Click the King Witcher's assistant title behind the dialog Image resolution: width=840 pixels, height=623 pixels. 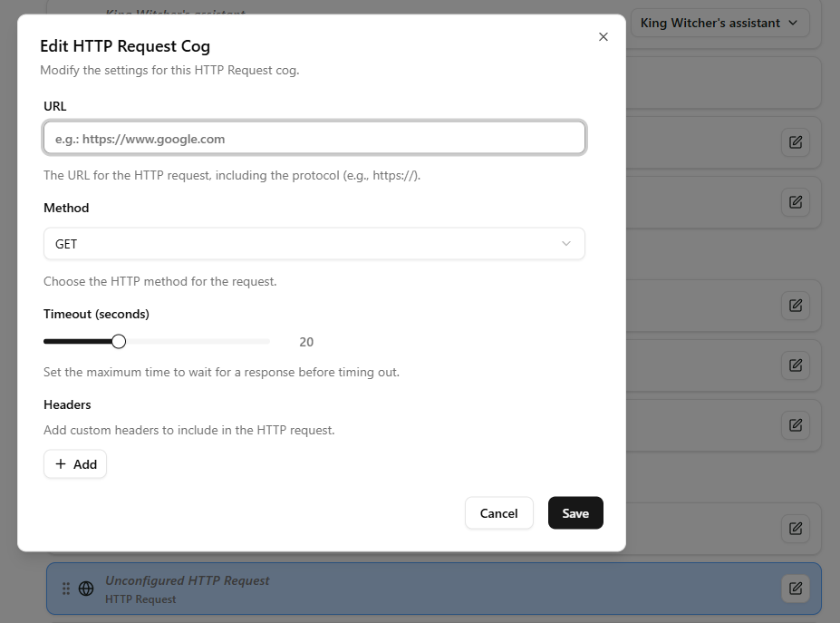coord(175,14)
